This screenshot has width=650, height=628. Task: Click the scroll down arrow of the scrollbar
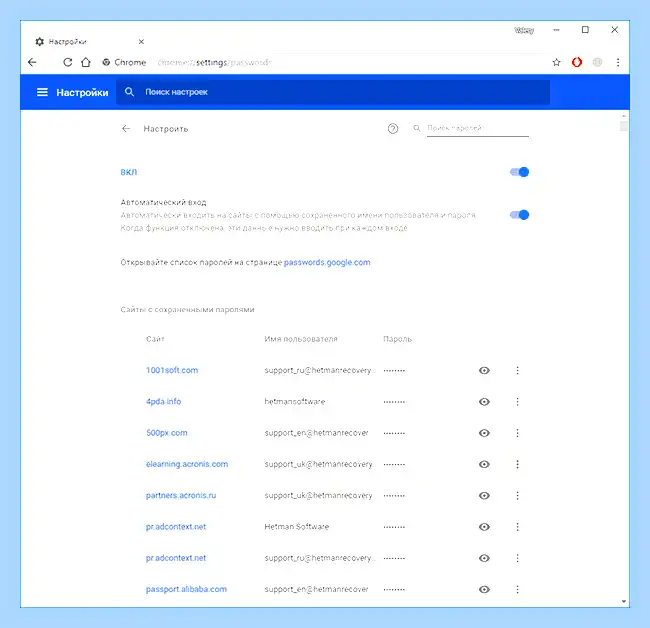tap(624, 601)
